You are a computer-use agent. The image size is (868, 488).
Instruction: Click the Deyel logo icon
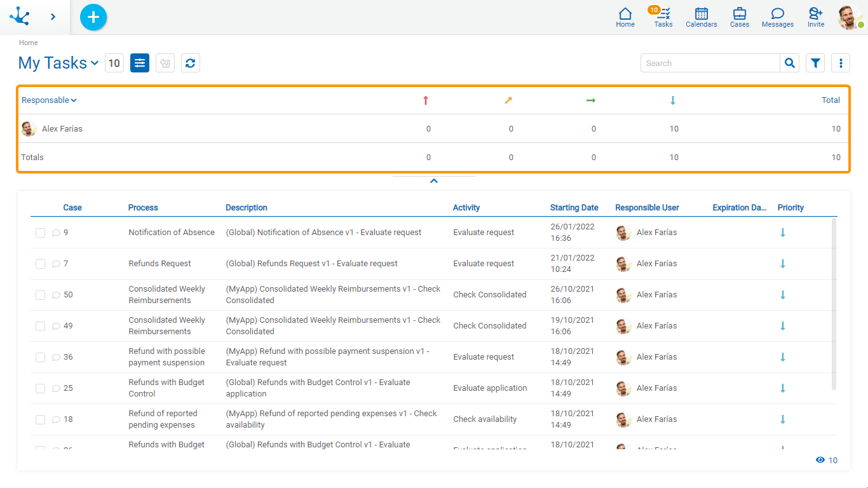pos(19,16)
